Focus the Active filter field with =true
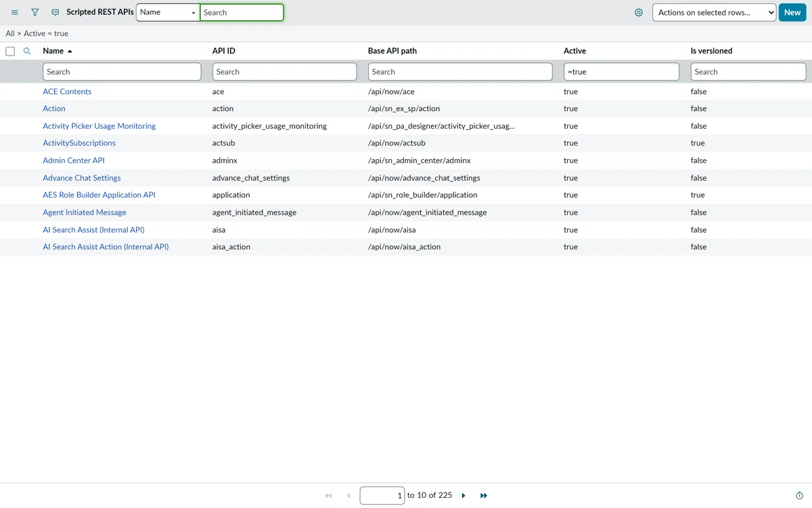The width and height of the screenshot is (812, 508). click(x=621, y=72)
